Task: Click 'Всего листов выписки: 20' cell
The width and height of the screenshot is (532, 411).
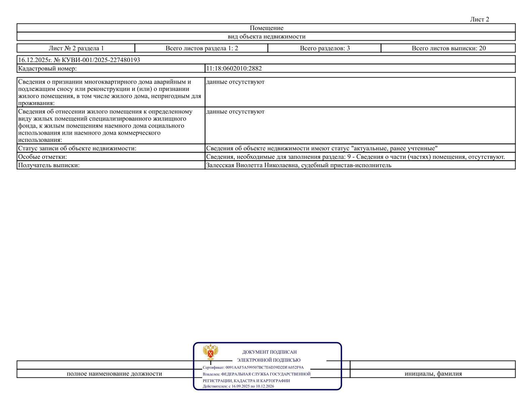Action: pos(448,48)
